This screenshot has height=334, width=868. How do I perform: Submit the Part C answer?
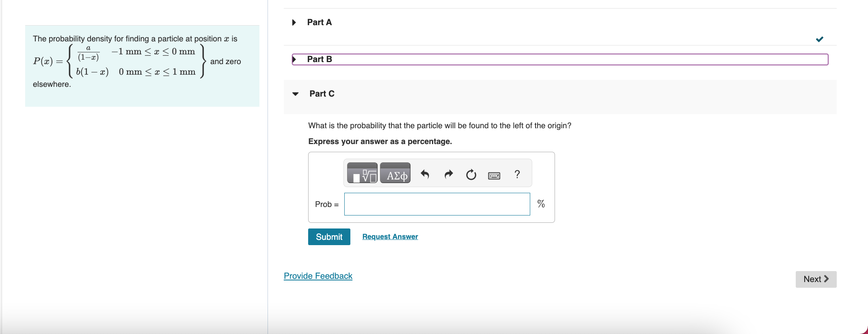tap(329, 237)
